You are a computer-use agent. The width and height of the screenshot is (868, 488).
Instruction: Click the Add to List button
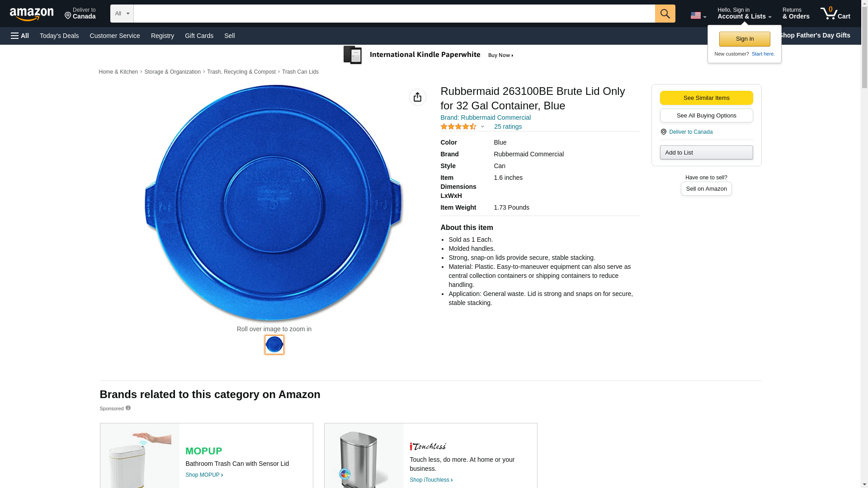click(706, 153)
